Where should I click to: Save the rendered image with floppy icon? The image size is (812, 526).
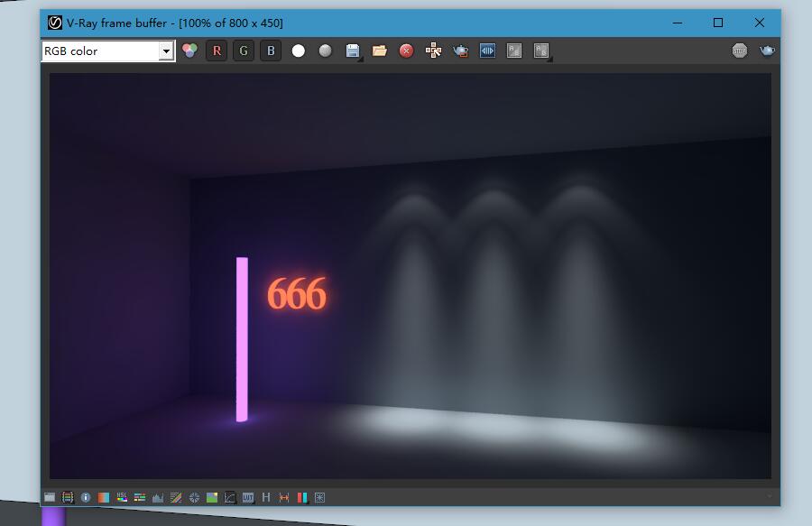tap(353, 51)
